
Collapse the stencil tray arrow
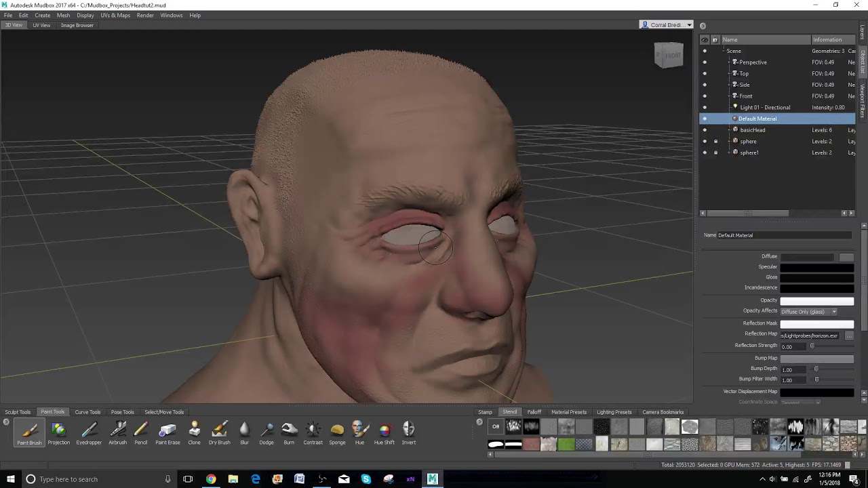coord(479,422)
